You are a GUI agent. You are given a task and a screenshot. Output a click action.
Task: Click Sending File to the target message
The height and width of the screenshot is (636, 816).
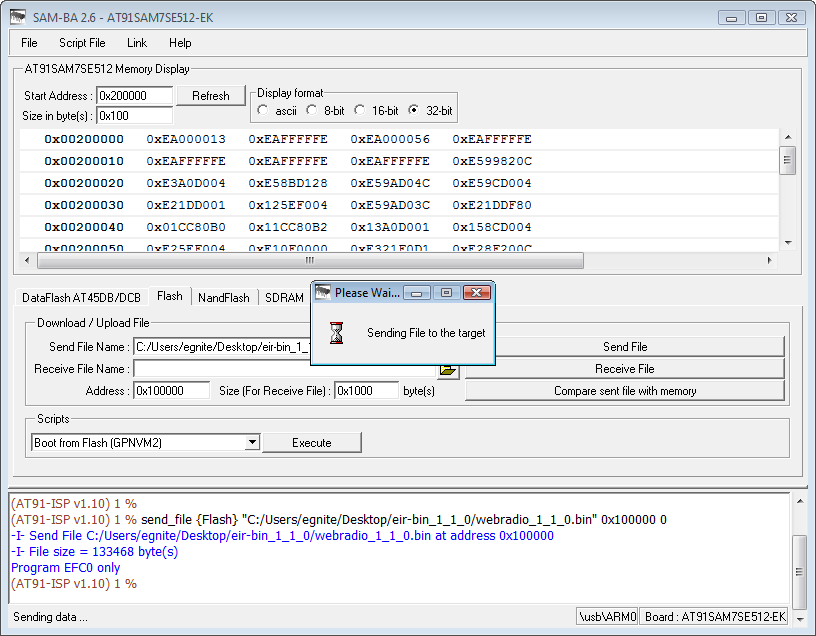click(x=426, y=333)
